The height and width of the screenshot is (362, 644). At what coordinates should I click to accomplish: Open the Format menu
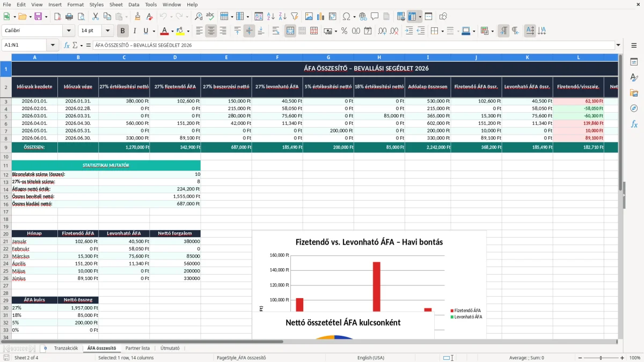[x=76, y=4]
